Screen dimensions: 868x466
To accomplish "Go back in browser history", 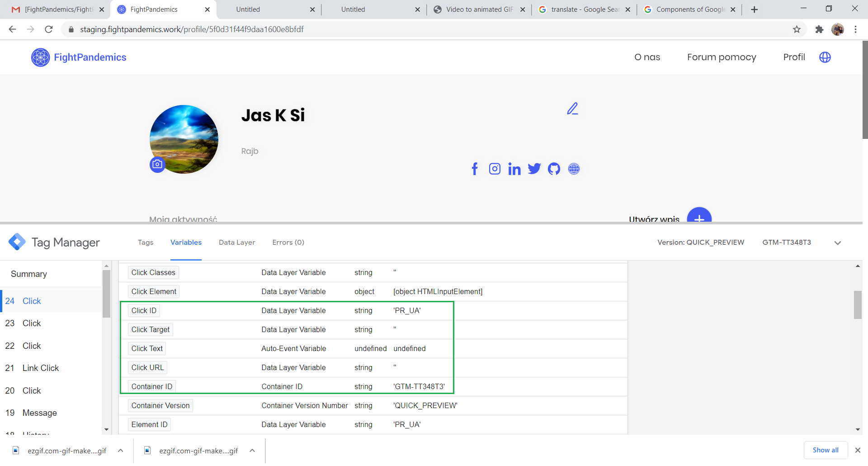I will 12,29.
